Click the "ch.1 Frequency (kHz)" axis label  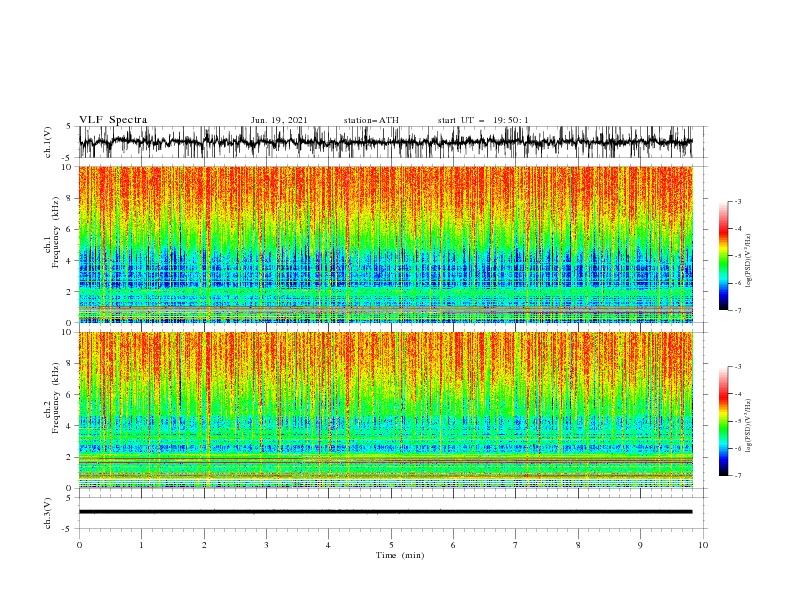point(52,230)
